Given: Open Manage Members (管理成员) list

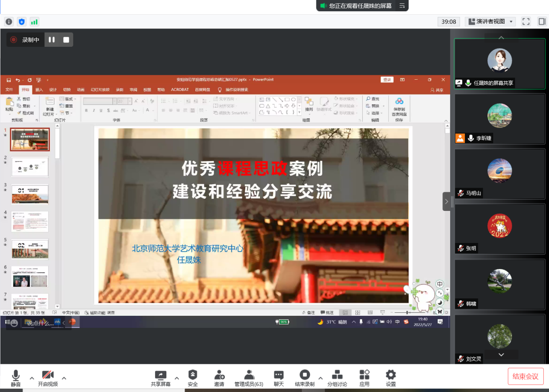Looking at the screenshot, I should [249, 378].
